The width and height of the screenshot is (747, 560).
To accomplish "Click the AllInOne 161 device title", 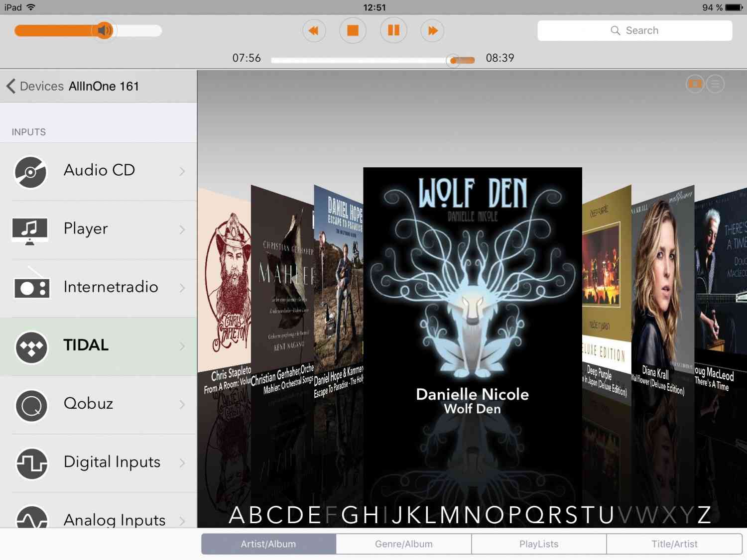I will point(104,86).
